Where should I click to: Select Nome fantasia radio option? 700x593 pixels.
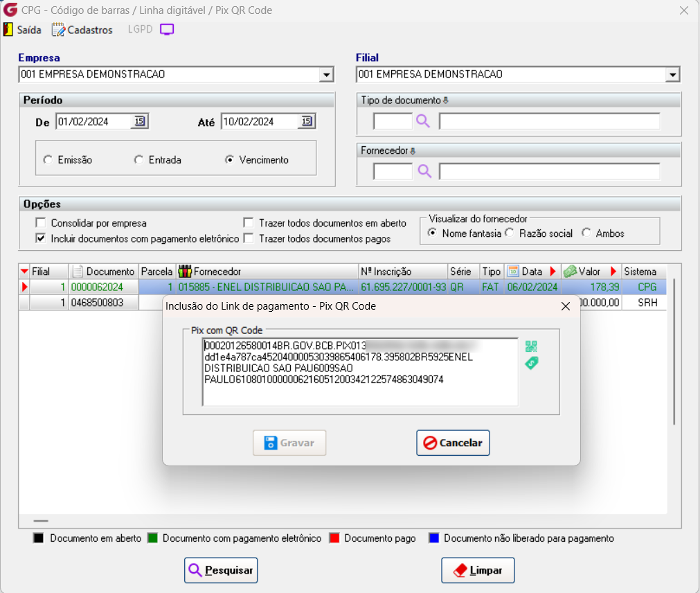(x=432, y=233)
